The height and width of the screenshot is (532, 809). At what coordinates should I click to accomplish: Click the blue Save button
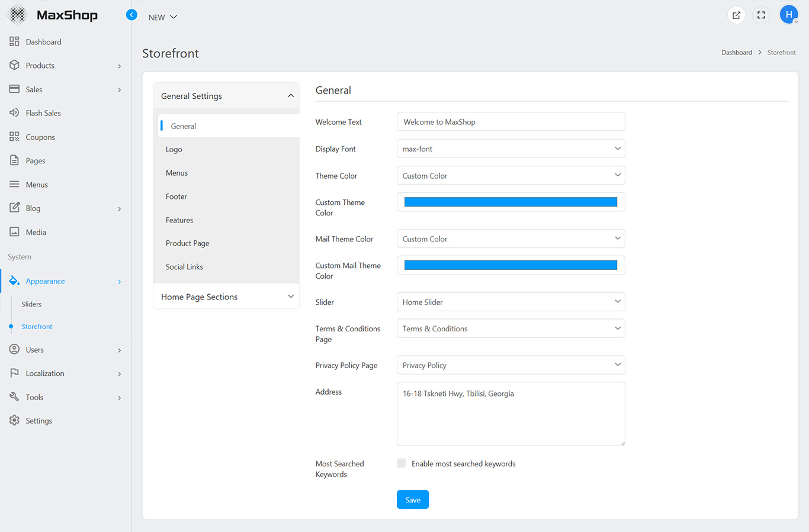click(412, 500)
